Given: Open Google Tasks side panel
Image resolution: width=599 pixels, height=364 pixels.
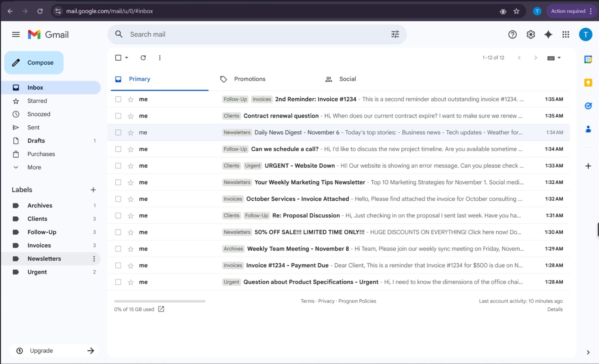Looking at the screenshot, I should (x=588, y=106).
